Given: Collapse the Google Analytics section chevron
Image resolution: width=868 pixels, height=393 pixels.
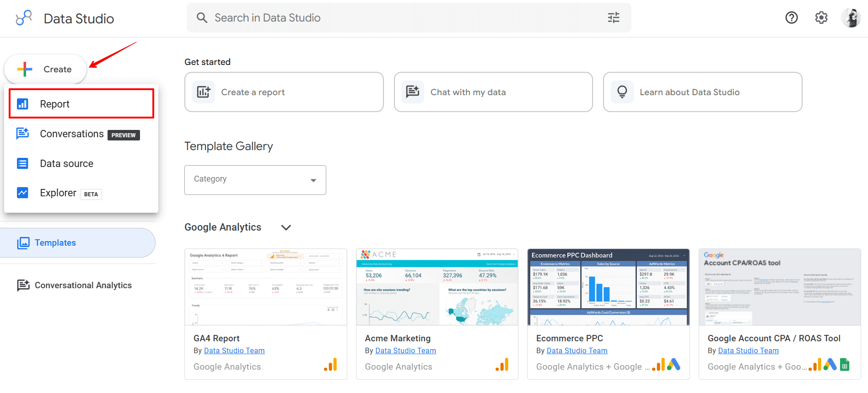Looking at the screenshot, I should 286,227.
